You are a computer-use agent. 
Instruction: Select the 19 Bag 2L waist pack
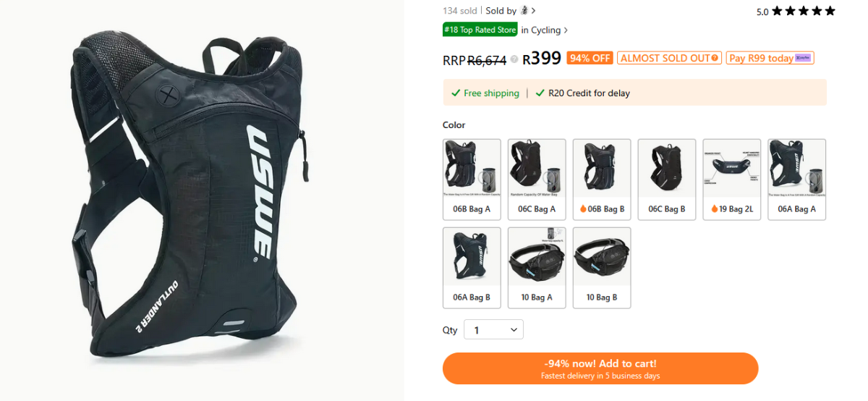pos(732,179)
